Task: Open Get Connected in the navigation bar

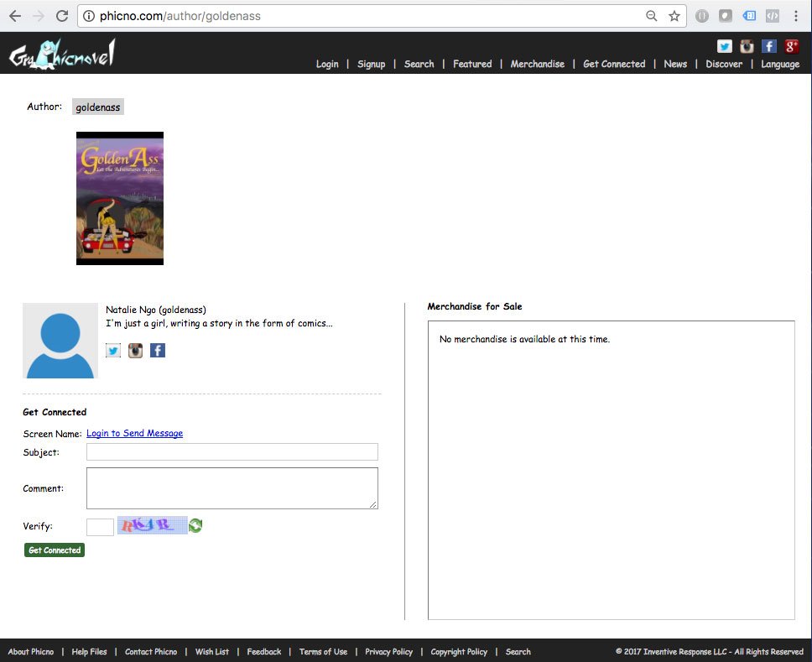Action: click(x=614, y=64)
